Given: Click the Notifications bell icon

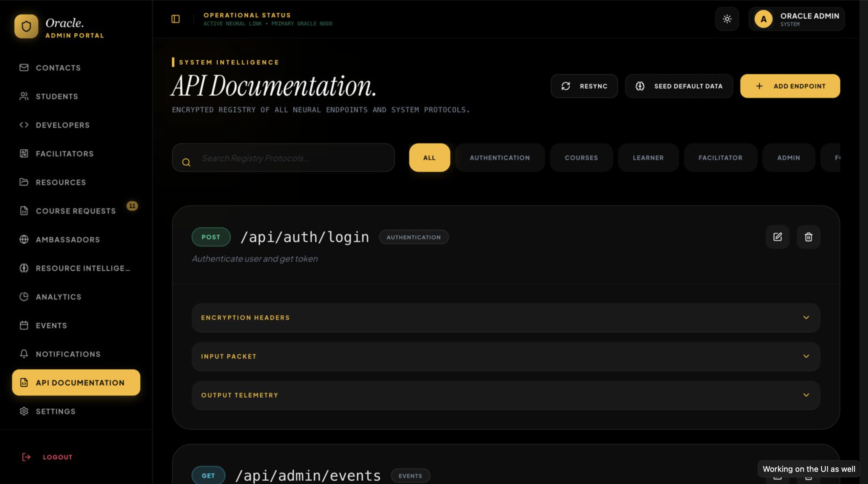Looking at the screenshot, I should pos(24,354).
